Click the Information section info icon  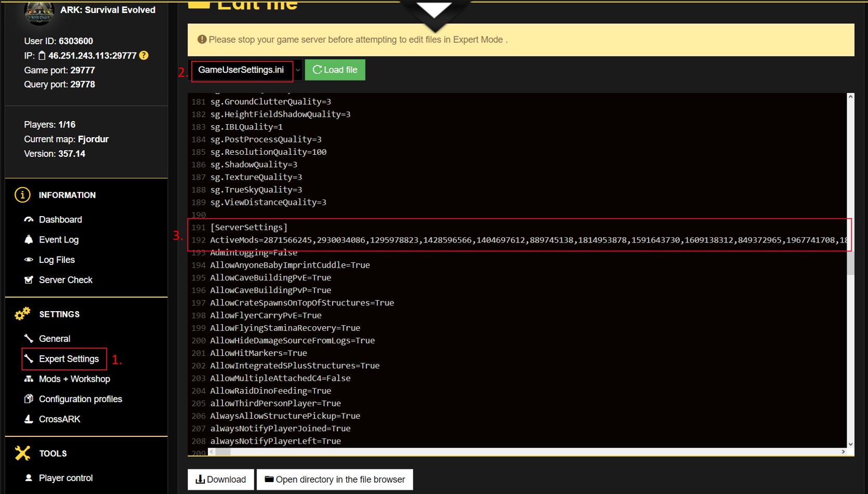tap(22, 195)
